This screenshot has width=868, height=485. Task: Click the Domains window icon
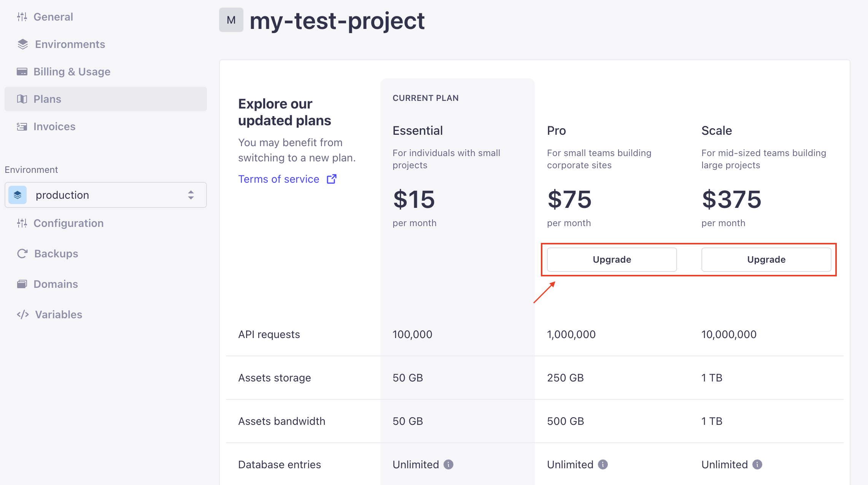[x=22, y=284]
